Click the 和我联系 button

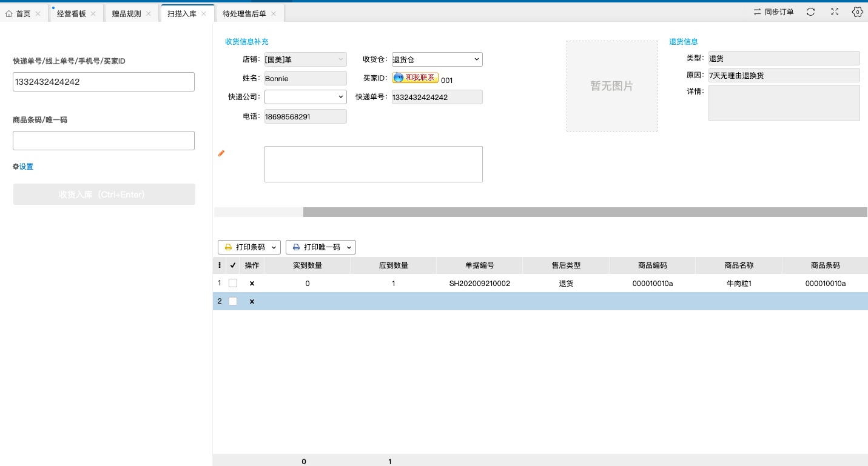415,78
